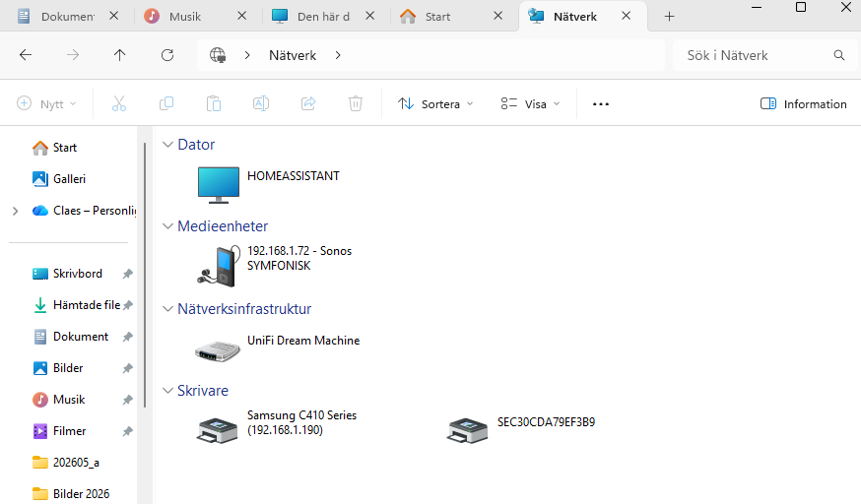Add a new tab with plus button
The image size is (861, 504).
tap(669, 17)
